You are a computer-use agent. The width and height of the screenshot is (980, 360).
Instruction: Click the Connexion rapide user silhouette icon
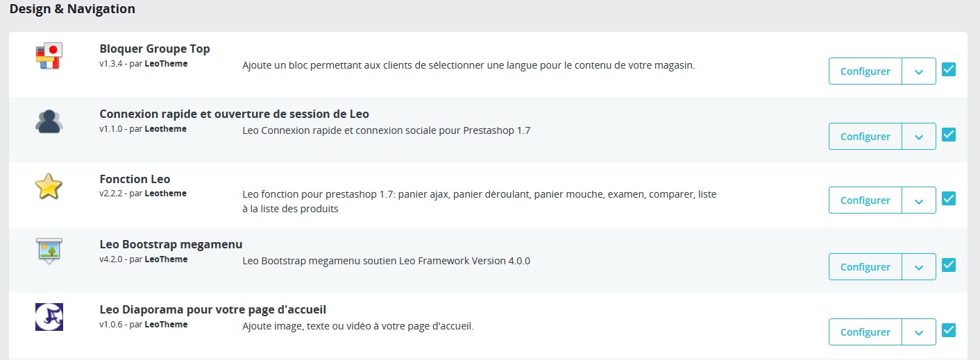coord(49,121)
